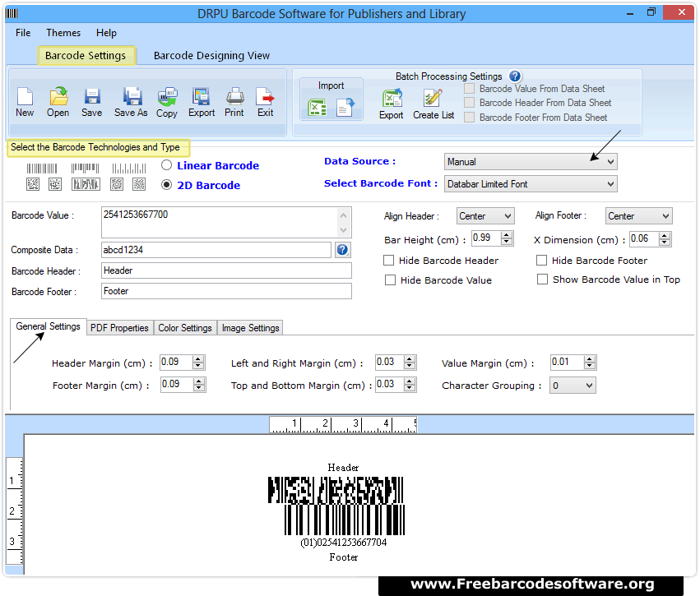Select the wide PDF417-style barcode sample icon
This screenshot has width=700, height=596.
(x=86, y=184)
